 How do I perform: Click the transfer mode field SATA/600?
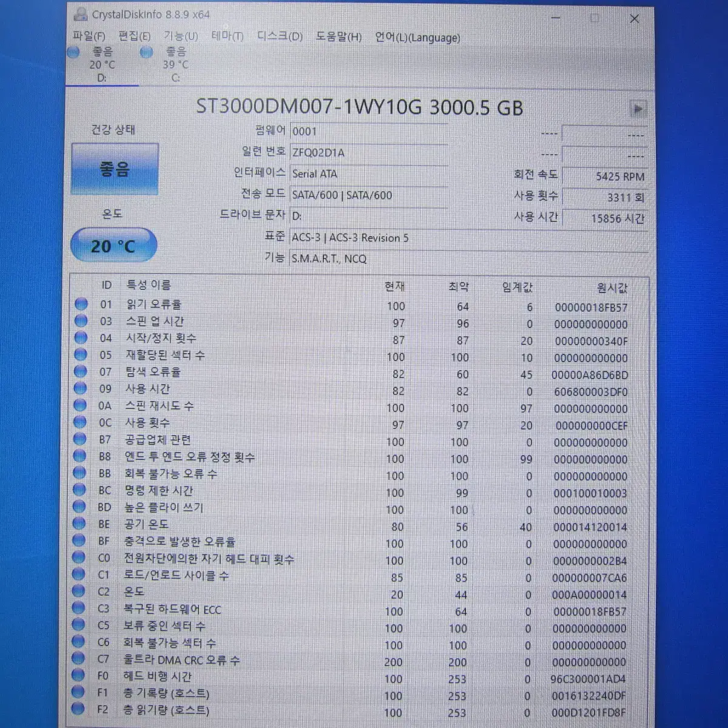pyautogui.click(x=369, y=195)
